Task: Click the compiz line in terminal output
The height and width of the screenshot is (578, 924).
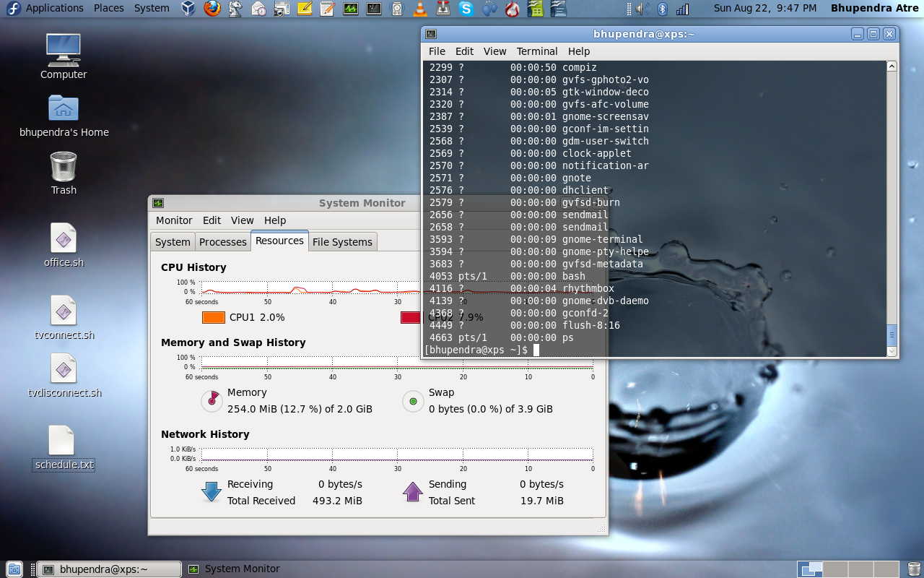Action: point(513,67)
